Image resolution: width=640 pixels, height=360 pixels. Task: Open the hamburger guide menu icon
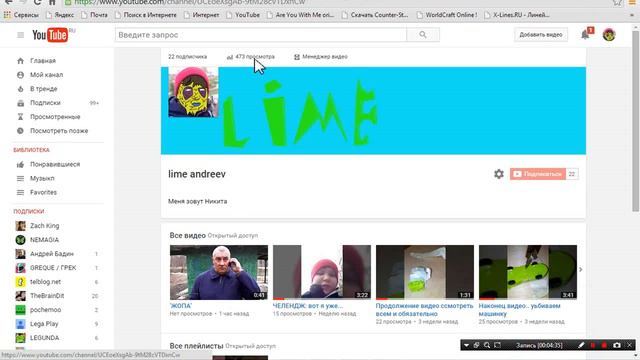click(x=20, y=35)
